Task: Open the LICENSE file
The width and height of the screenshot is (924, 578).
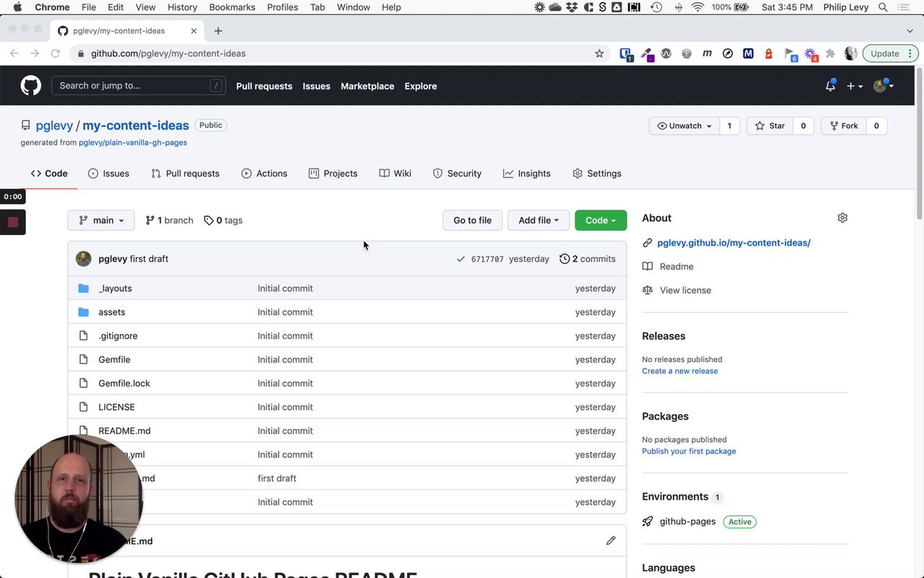Action: point(117,407)
